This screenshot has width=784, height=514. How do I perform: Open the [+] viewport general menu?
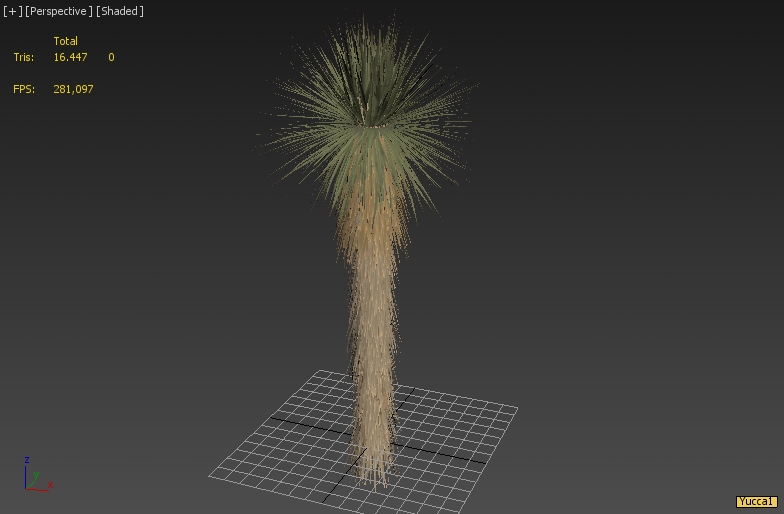(x=12, y=11)
